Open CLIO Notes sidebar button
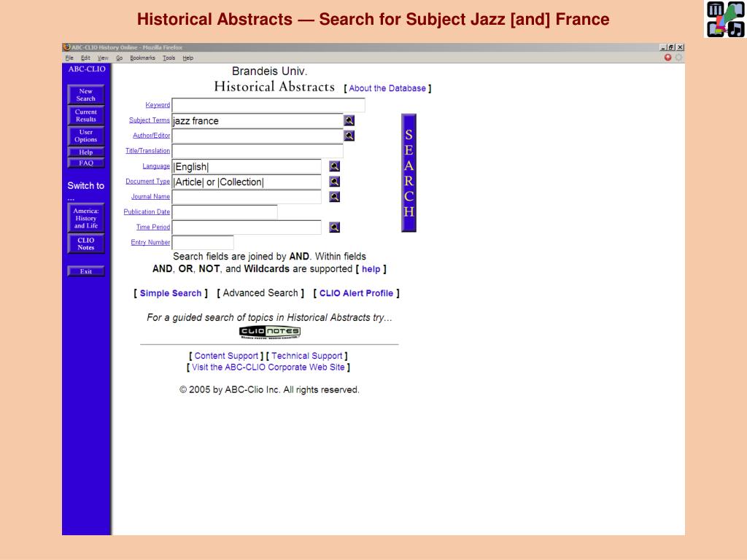This screenshot has width=747, height=560. (86, 244)
